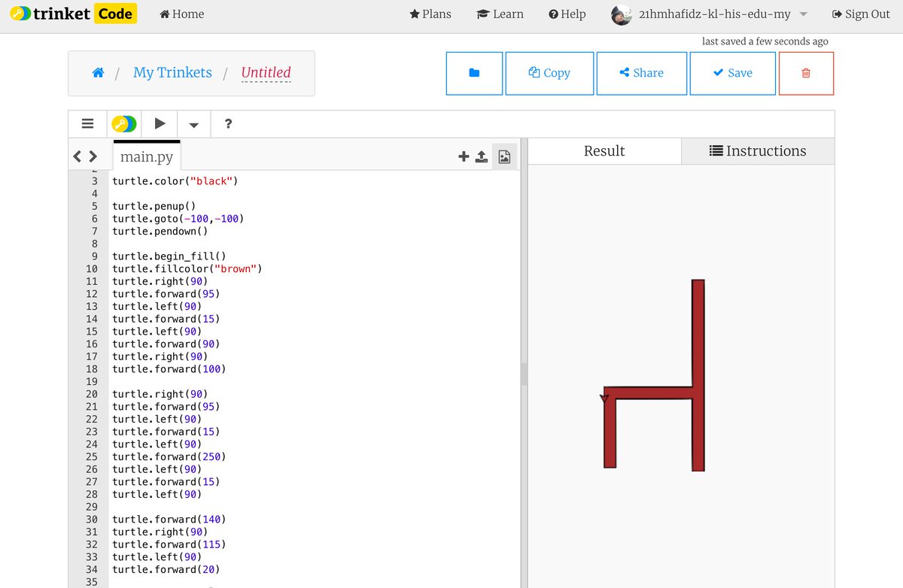Open the question mark help button
Screen dimensions: 903x588
click(228, 123)
